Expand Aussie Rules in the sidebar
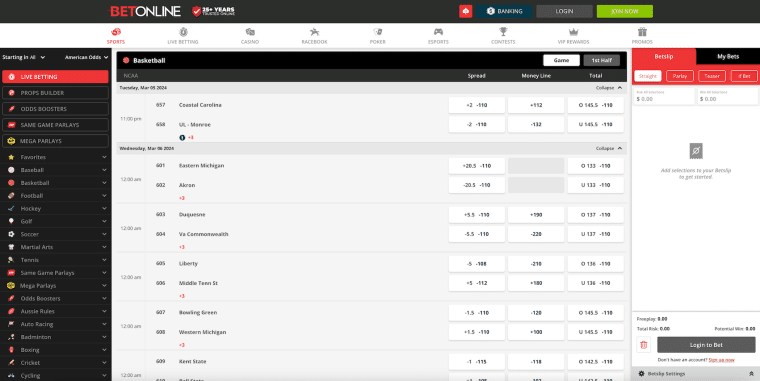 point(104,311)
